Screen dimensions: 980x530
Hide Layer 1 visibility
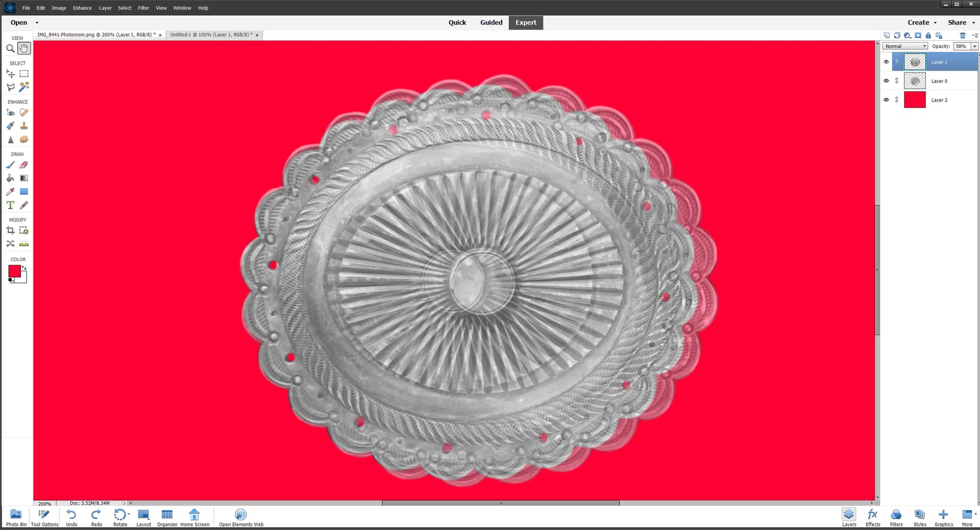[x=886, y=62]
